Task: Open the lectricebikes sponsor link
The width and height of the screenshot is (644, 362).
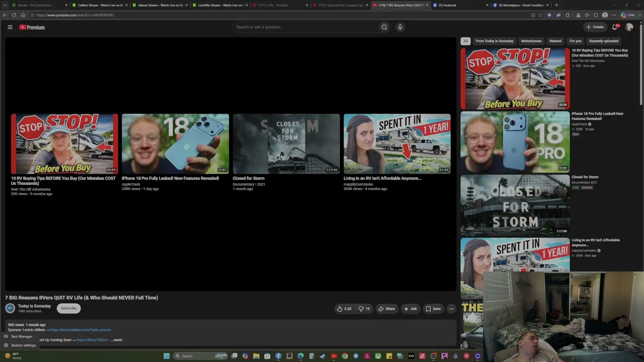Action: click(x=81, y=330)
